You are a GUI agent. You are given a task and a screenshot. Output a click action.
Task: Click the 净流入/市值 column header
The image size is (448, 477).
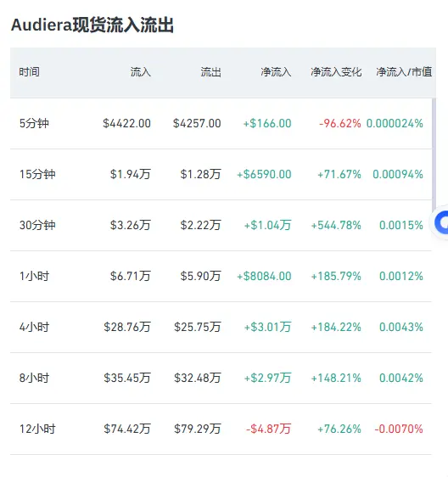pos(404,72)
